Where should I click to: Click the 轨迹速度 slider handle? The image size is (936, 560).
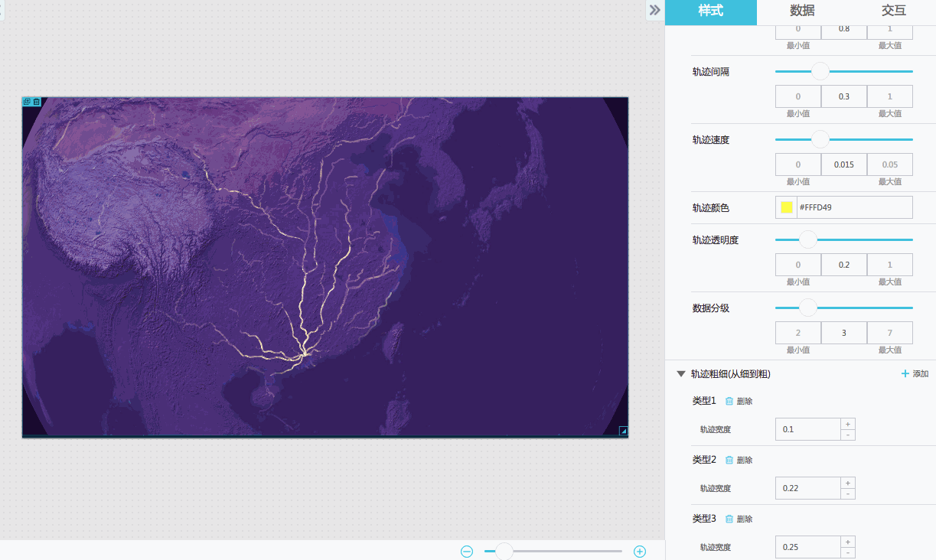pos(820,139)
